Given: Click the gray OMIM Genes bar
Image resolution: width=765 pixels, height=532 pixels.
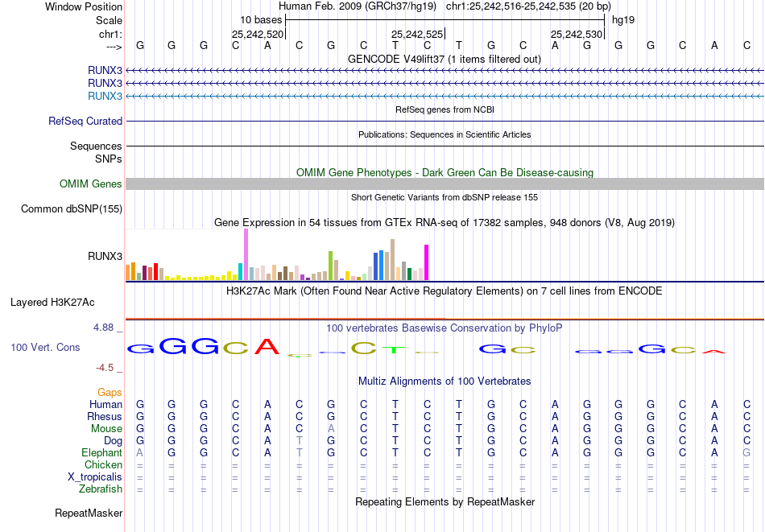Looking at the screenshot, I should click(x=445, y=184).
